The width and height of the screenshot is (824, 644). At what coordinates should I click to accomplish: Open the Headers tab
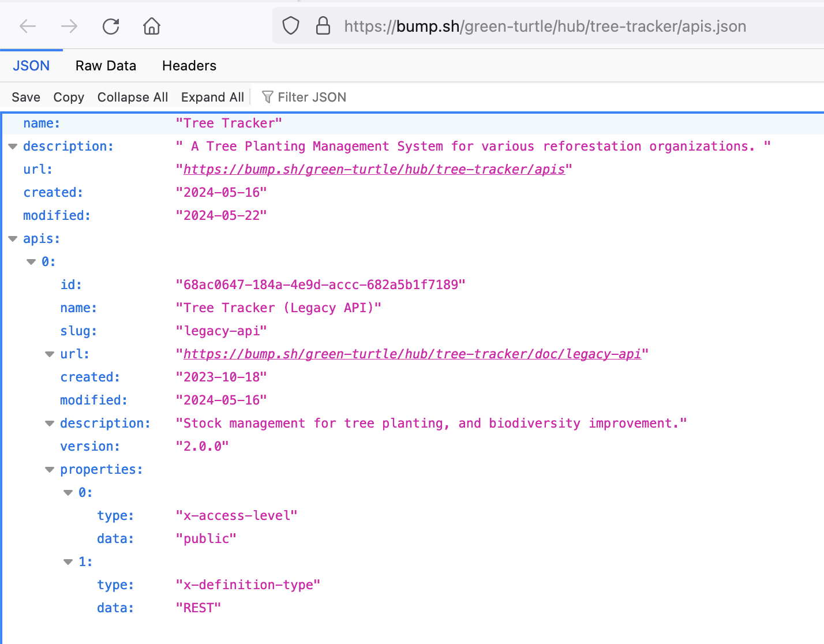click(189, 66)
